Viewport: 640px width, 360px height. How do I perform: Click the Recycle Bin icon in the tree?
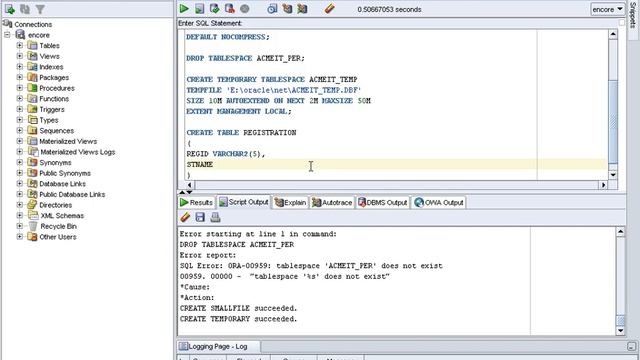click(x=33, y=226)
